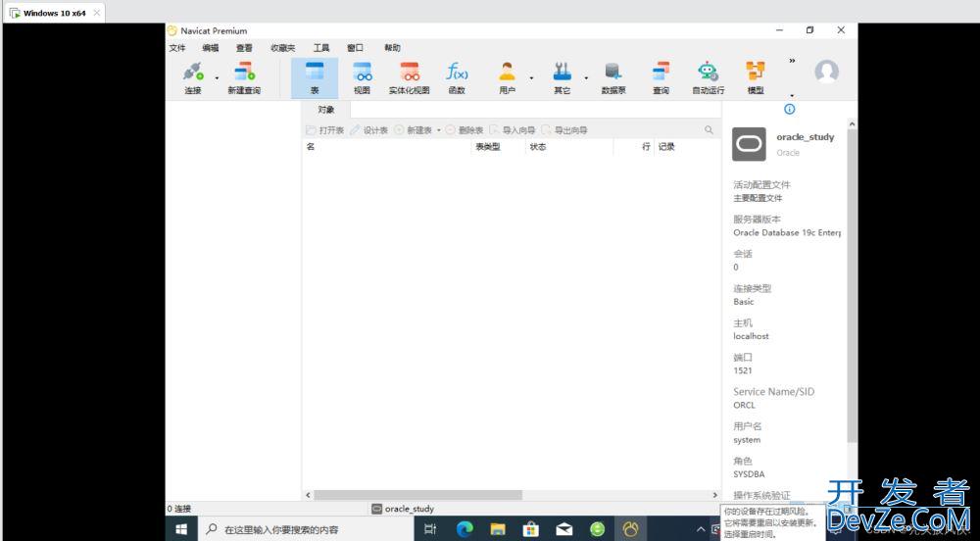
Task: Click the horizontal scrollbar thumb in table list
Action: pos(417,495)
